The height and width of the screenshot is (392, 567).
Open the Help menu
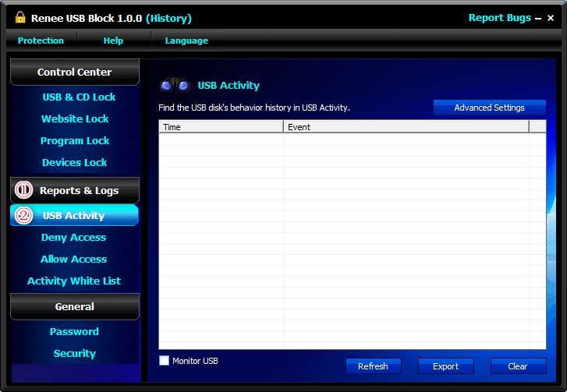[x=113, y=41]
